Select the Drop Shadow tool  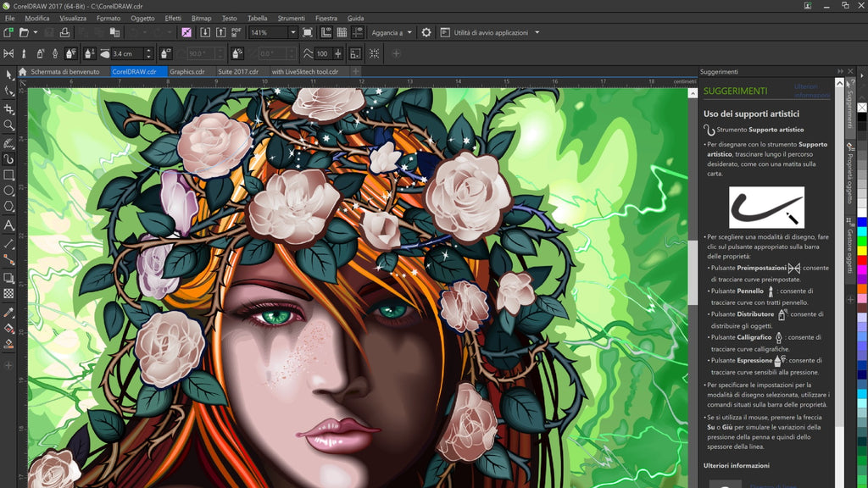(8, 278)
